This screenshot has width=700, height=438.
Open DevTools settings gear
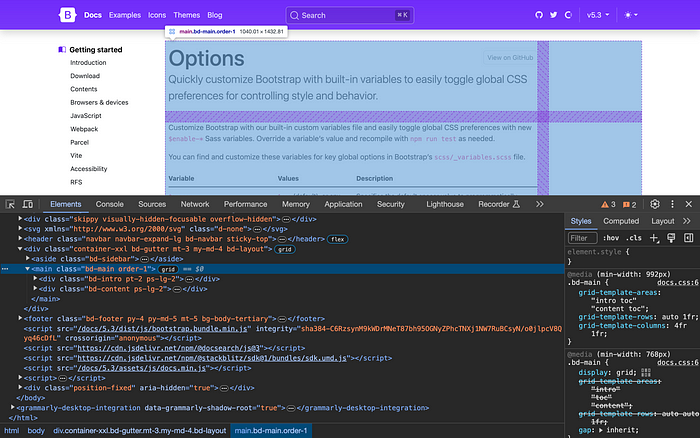654,204
